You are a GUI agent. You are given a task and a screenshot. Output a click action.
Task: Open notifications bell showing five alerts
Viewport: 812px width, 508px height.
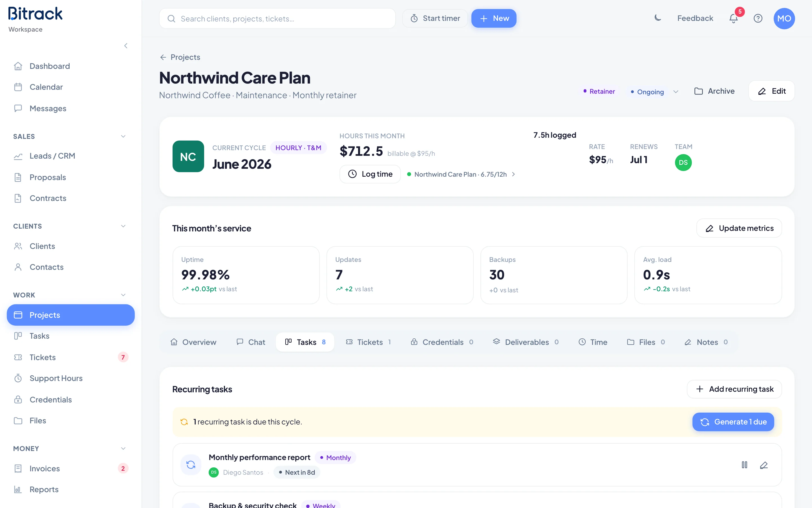[x=734, y=18]
